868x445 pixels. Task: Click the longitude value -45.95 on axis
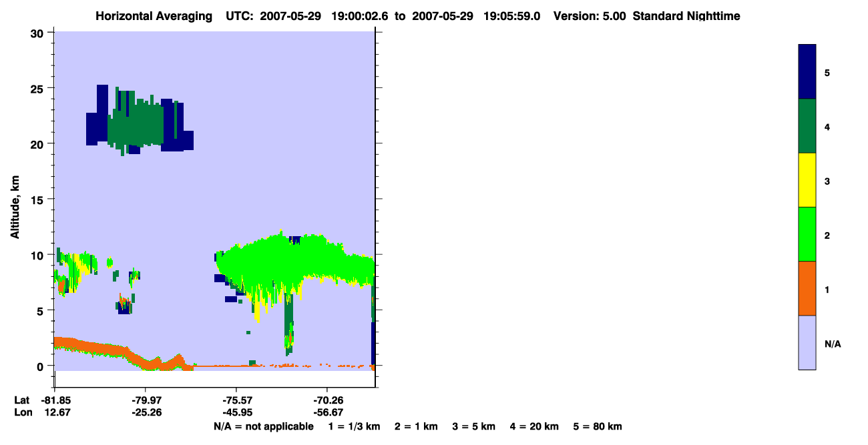click(x=237, y=412)
